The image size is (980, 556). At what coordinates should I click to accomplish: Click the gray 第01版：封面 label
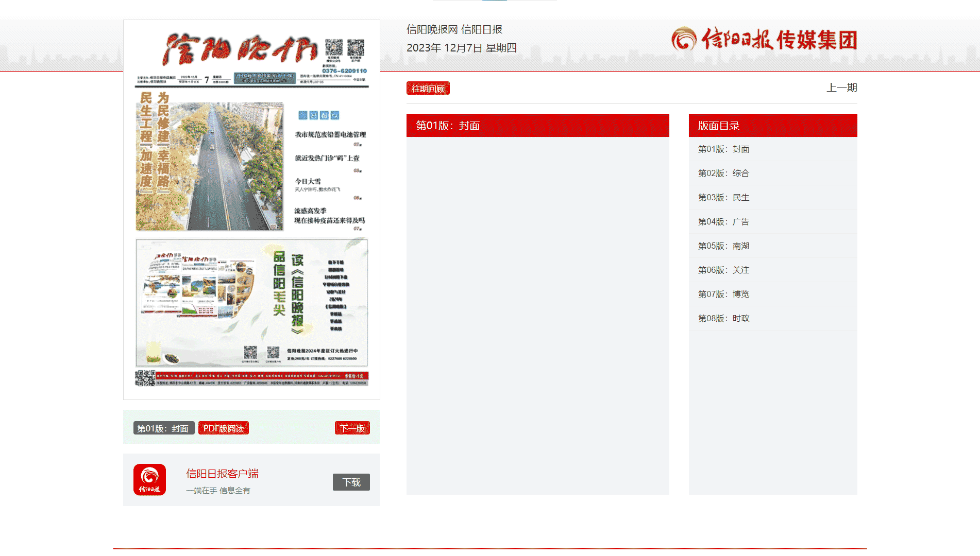163,428
